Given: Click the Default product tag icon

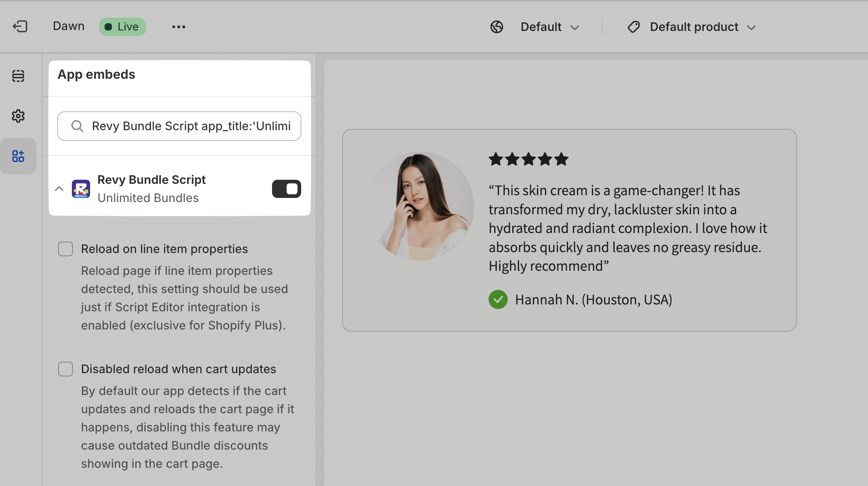Looking at the screenshot, I should point(633,27).
